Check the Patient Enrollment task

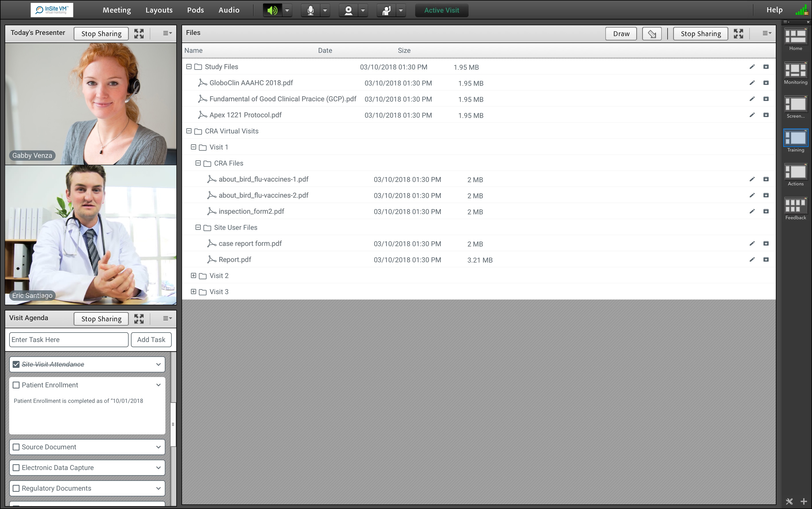coord(16,385)
